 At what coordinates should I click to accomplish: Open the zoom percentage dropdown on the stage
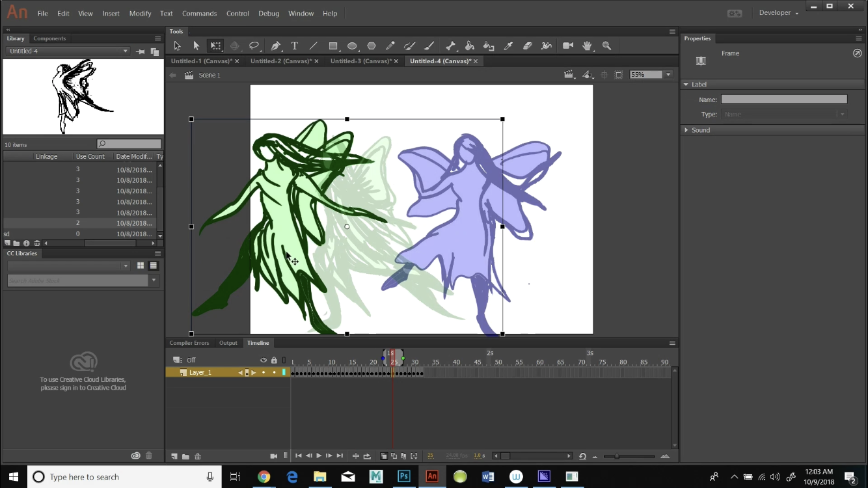click(668, 74)
